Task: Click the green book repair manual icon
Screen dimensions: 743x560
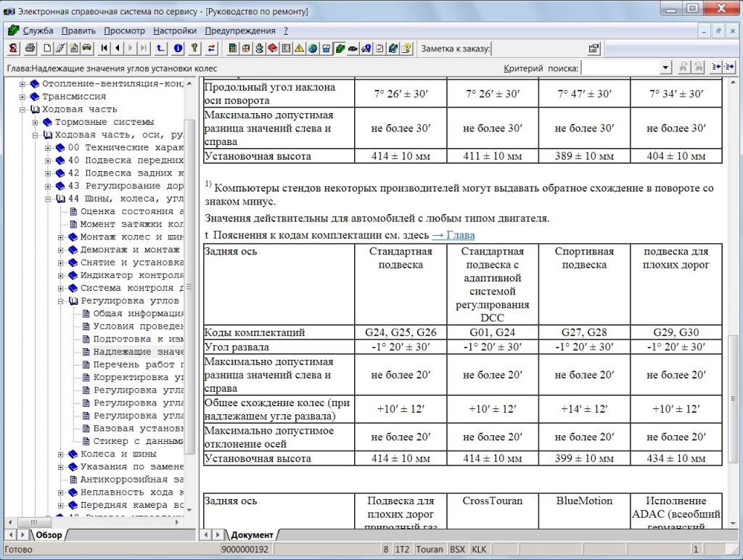Action: click(x=340, y=49)
